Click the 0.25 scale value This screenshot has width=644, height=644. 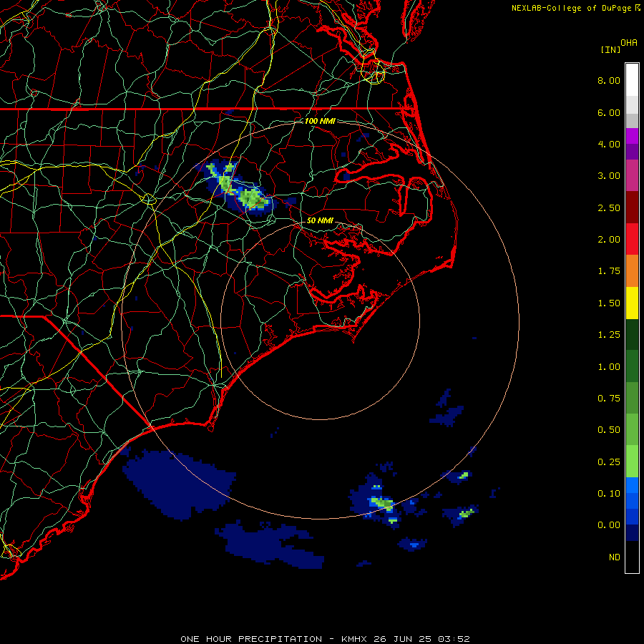609,462
